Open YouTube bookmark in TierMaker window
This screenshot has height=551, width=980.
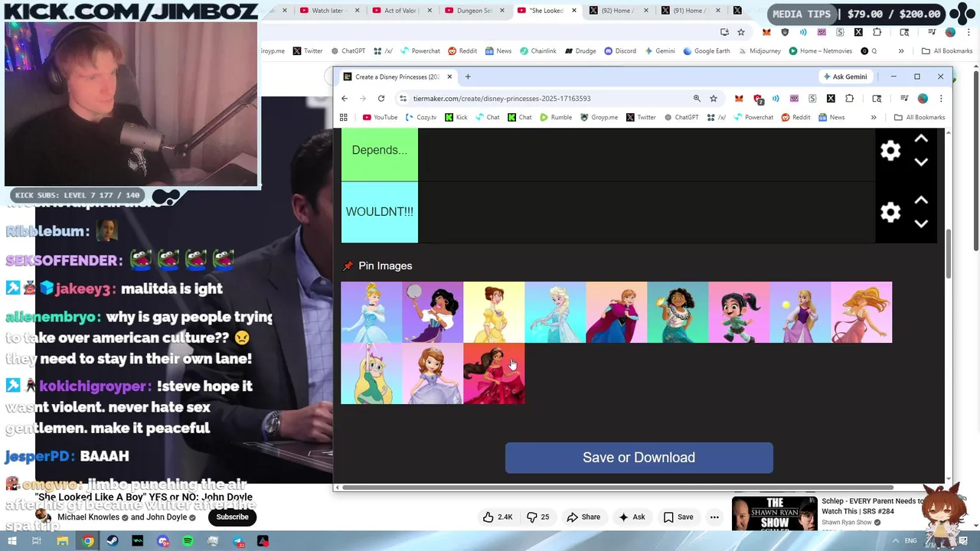pos(380,117)
